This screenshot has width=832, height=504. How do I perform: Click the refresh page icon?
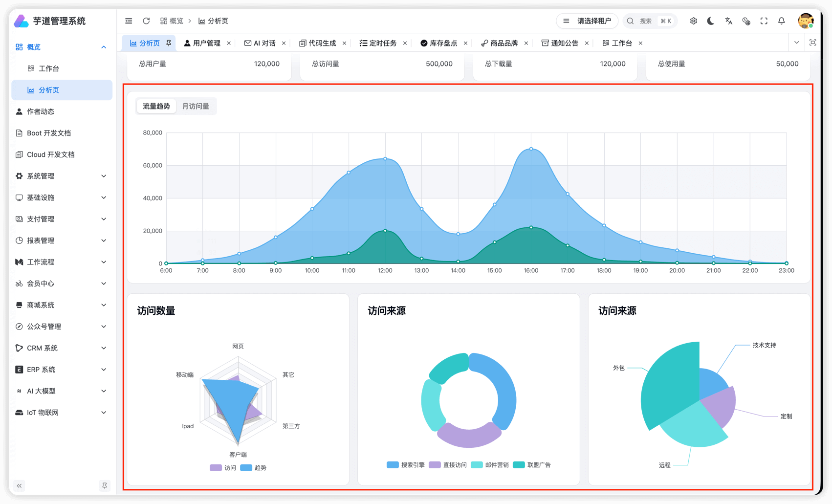point(146,21)
